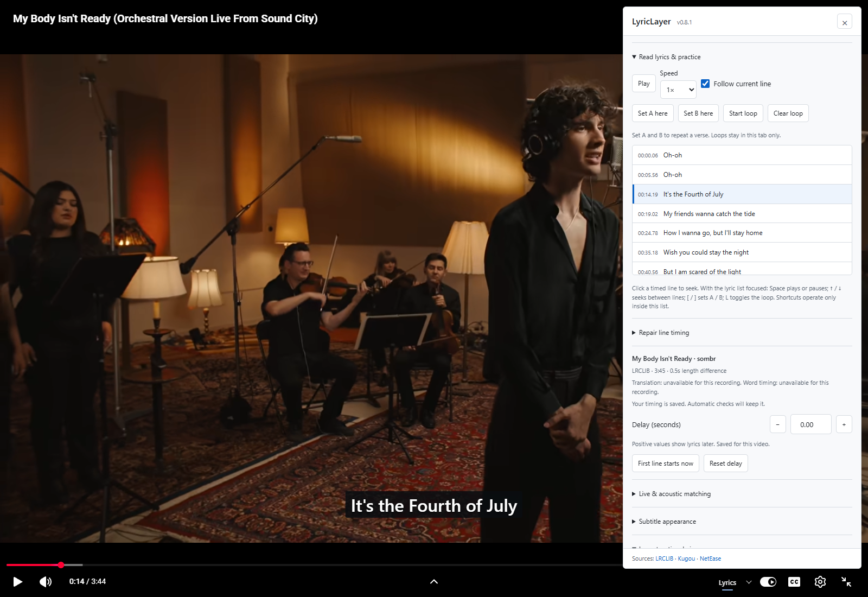This screenshot has width=868, height=597.
Task: Open the NetEase source link
Action: [x=711, y=558]
